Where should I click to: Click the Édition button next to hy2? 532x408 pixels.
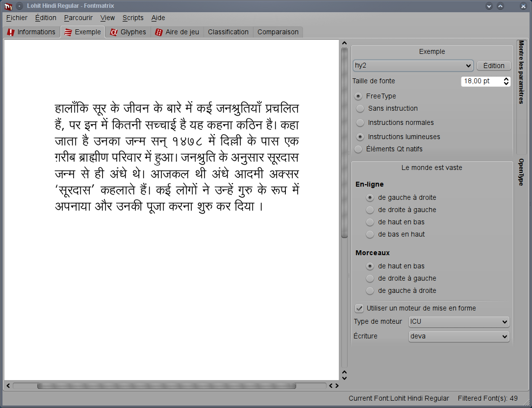point(494,66)
